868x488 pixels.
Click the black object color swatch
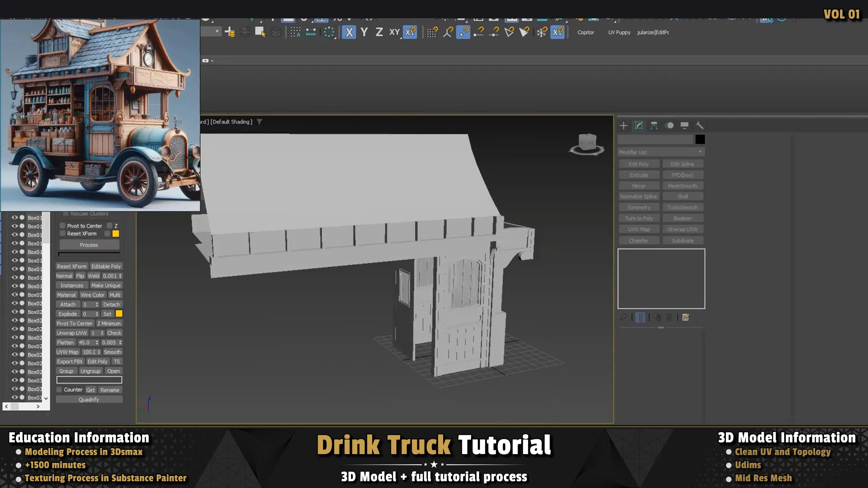coord(700,139)
